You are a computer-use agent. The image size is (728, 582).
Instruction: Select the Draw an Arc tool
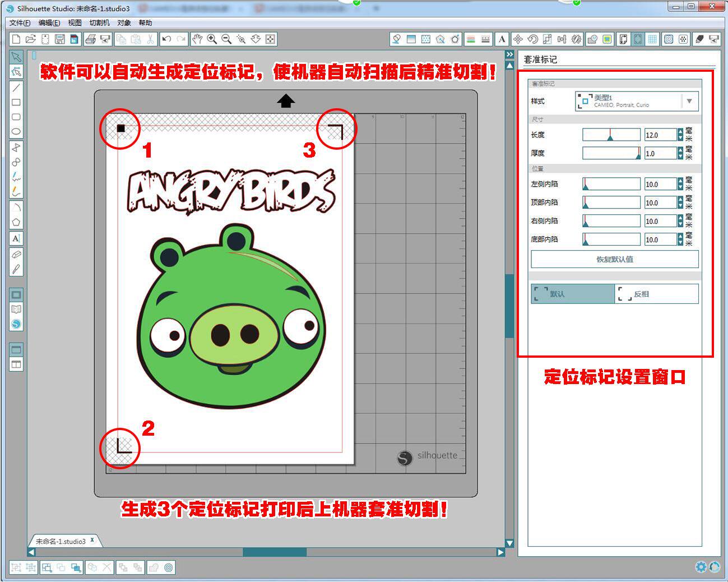16,207
